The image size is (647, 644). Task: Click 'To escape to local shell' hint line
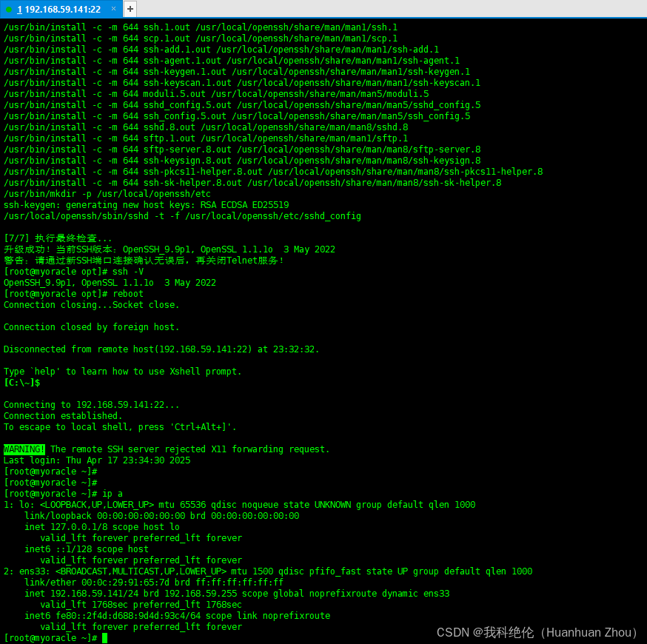120,427
